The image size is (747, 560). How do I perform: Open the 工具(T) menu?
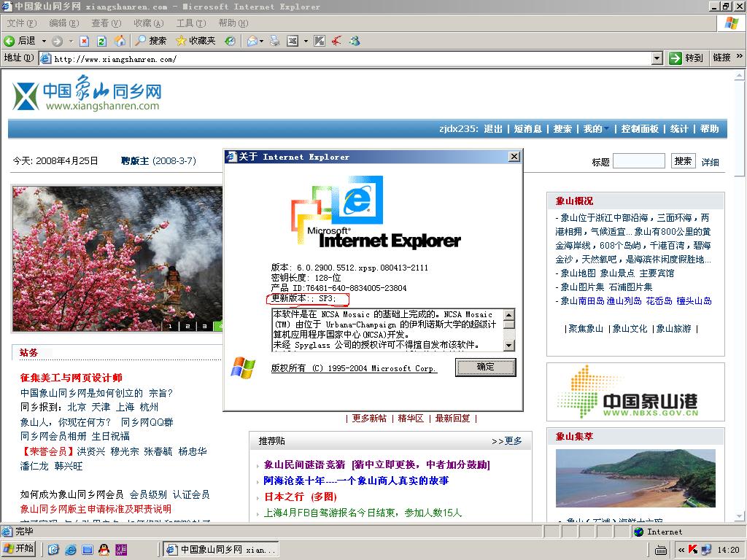190,23
